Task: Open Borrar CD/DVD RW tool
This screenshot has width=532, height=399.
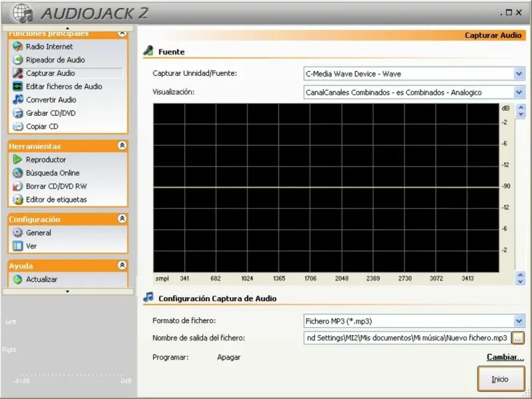Action: 57,186
